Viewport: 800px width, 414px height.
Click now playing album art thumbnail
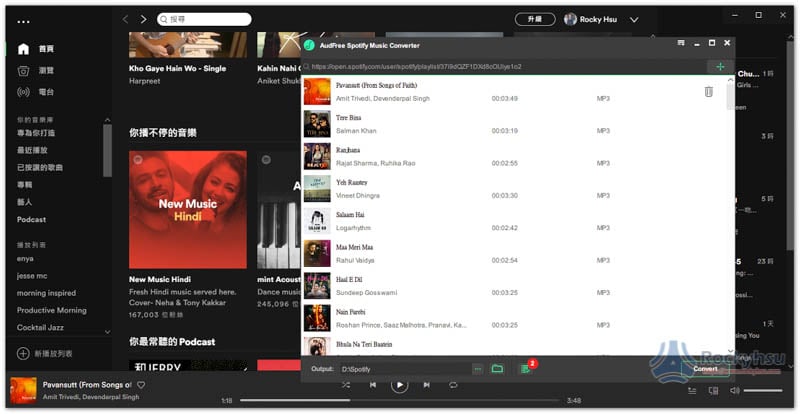23,391
